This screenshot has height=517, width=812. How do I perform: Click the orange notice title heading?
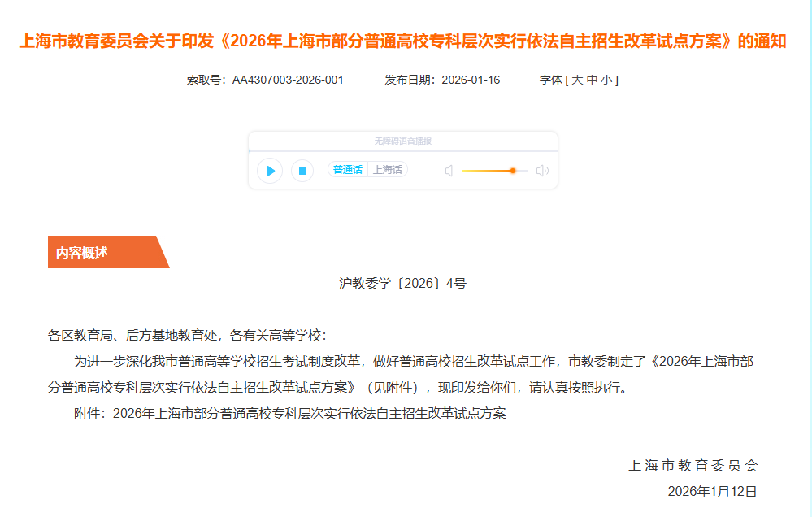pos(402,41)
